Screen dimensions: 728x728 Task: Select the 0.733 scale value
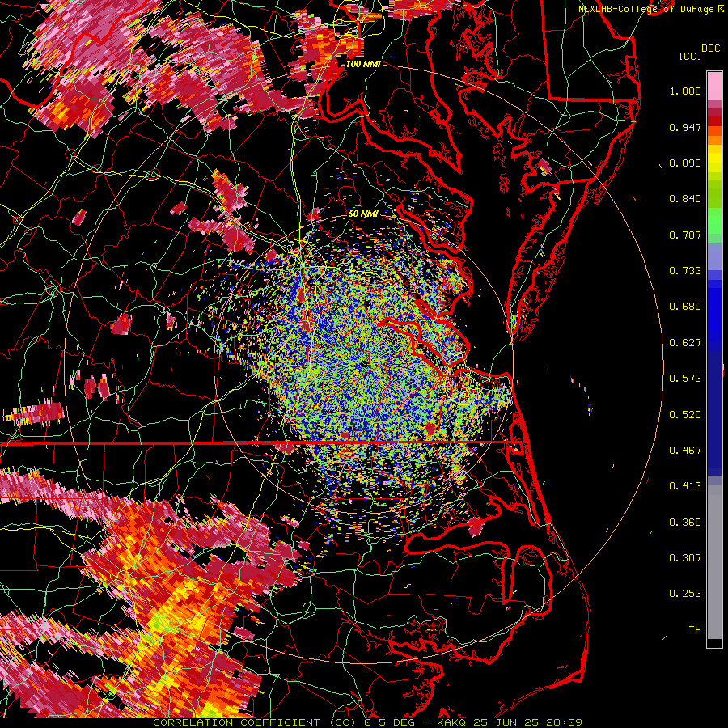685,271
